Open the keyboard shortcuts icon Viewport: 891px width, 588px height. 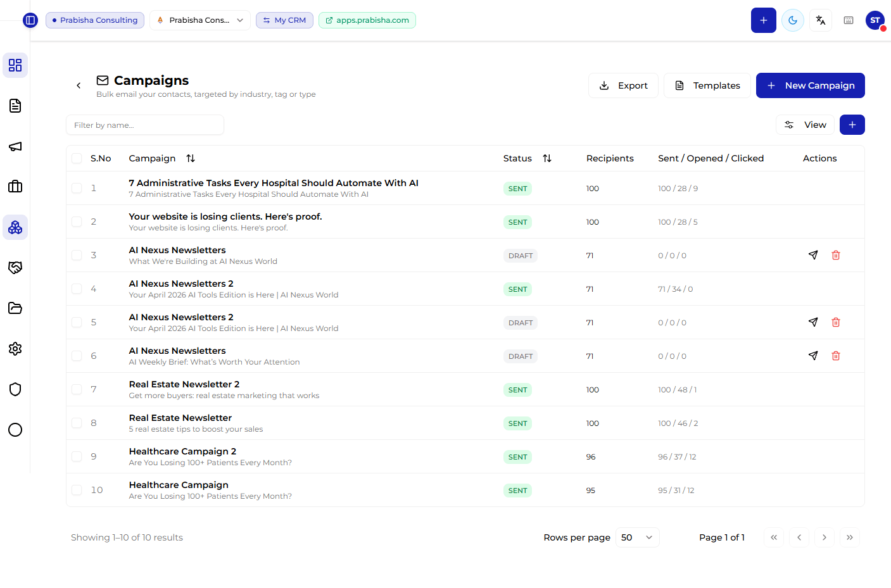pyautogui.click(x=849, y=20)
